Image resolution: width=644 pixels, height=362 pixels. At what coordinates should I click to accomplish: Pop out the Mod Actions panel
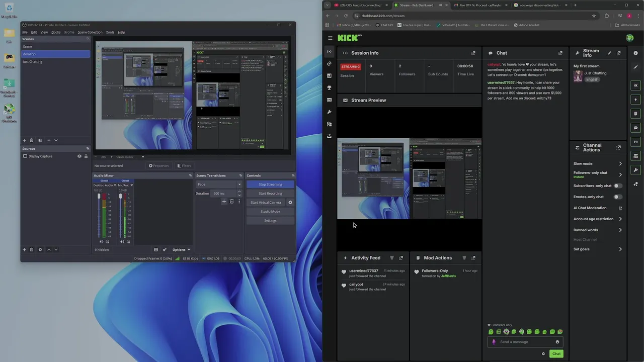(473, 258)
